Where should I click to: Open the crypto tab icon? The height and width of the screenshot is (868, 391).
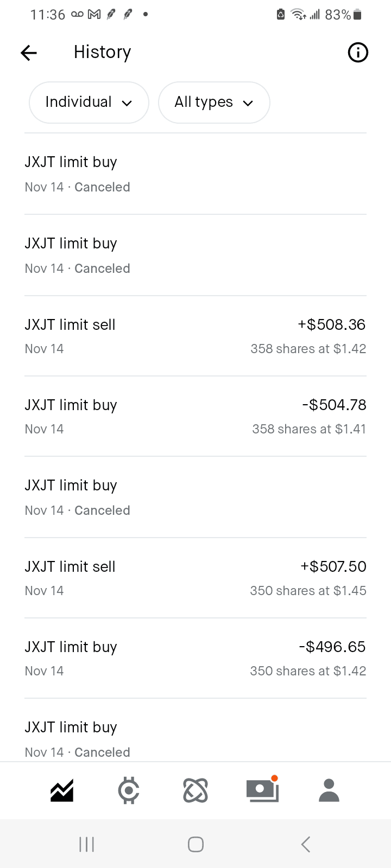coord(129,790)
